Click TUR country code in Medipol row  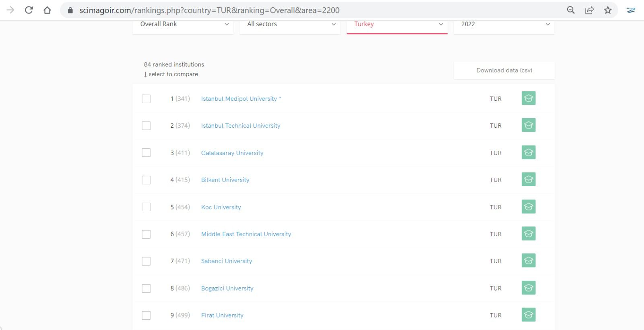tap(495, 99)
